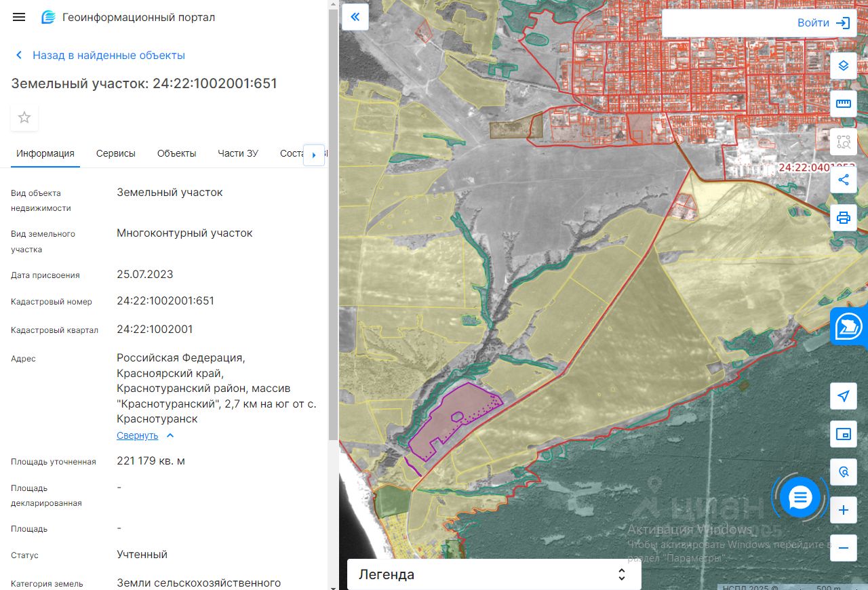Viewport: 868px width, 590px height.
Task: Click the Geoportal logo icon
Action: point(48,17)
